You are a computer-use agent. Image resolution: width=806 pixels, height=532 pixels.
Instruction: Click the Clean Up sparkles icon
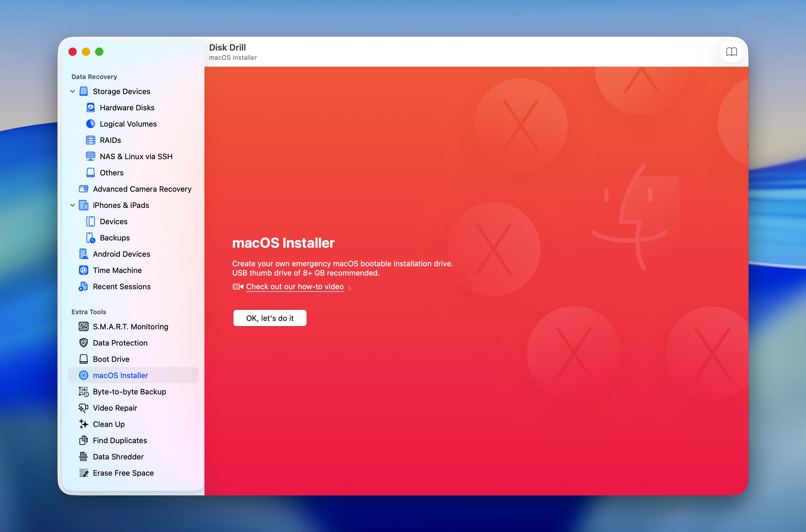coord(83,424)
